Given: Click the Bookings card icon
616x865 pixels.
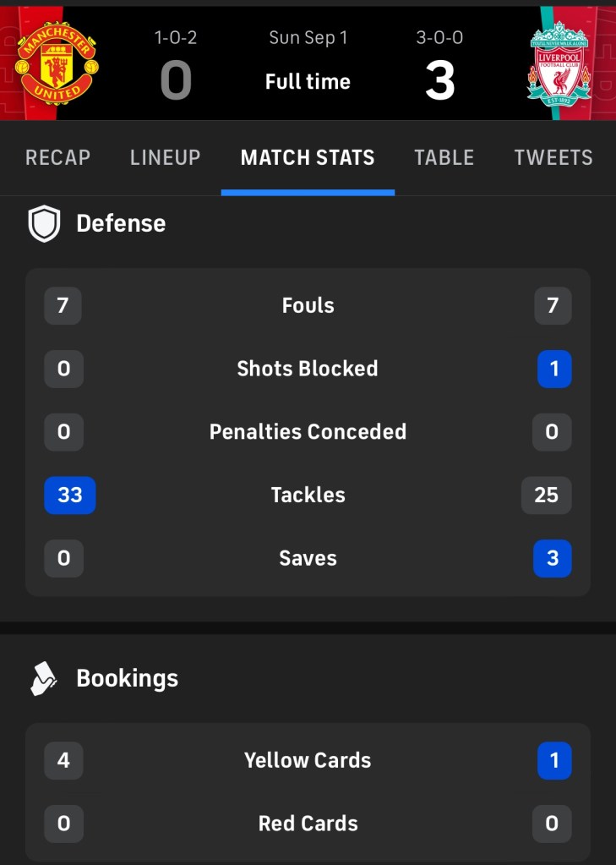Looking at the screenshot, I should (x=44, y=678).
